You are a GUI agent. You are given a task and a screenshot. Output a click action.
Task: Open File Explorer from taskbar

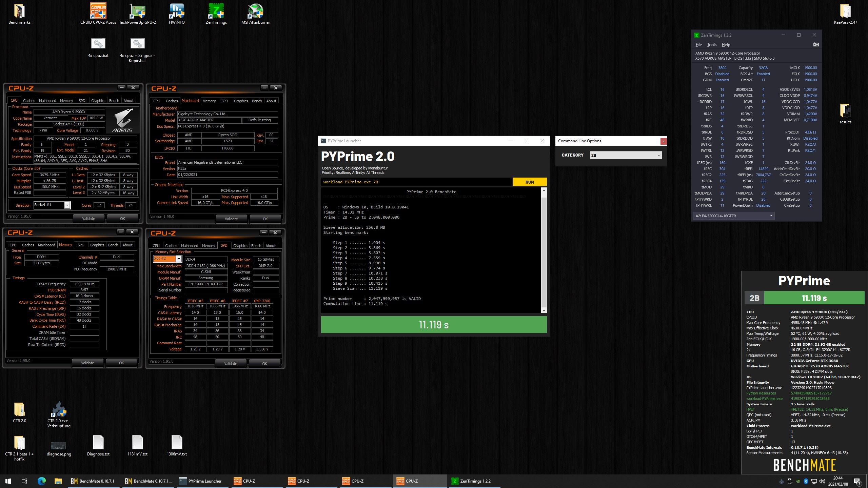[58, 481]
